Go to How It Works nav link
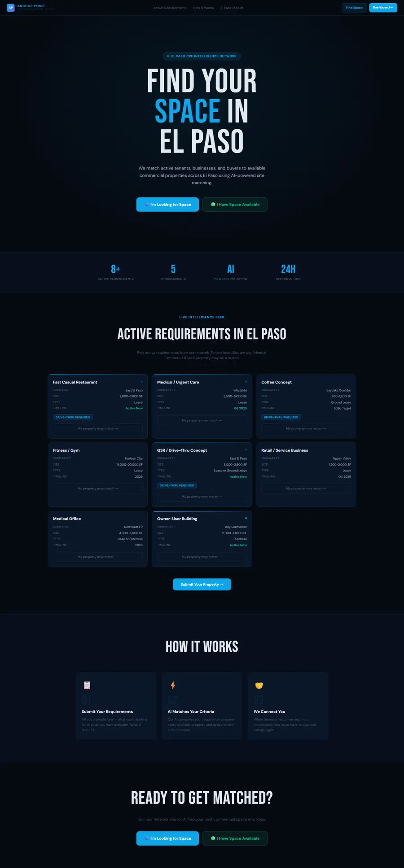 [203, 8]
